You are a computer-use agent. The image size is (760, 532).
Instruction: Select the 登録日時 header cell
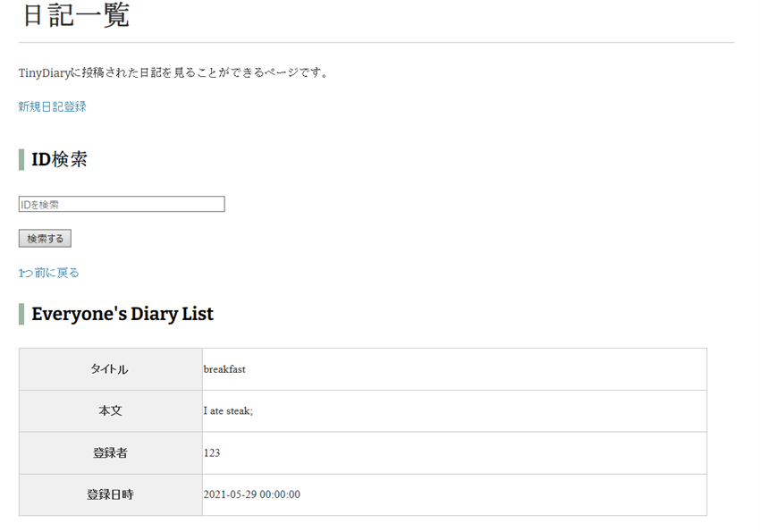tap(110, 494)
